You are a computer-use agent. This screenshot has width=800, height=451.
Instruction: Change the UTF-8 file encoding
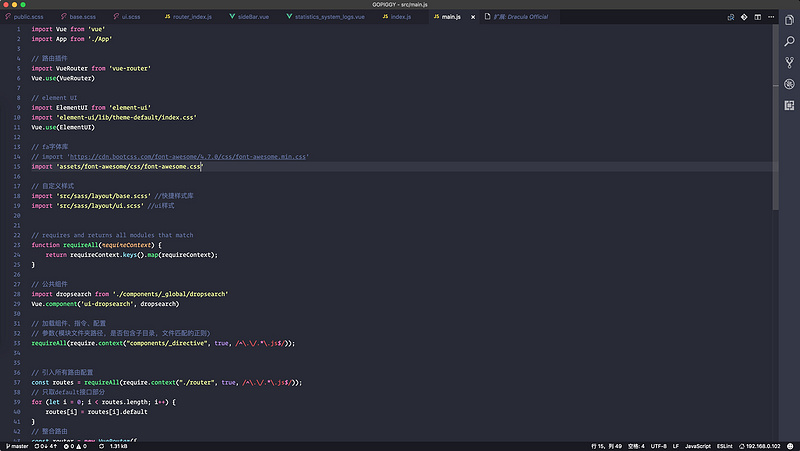[x=658, y=446]
